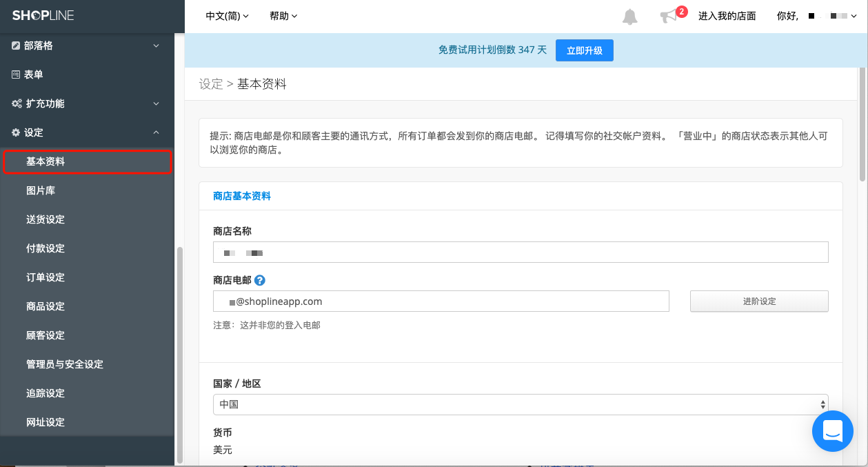Open the 中文(简) language dropdown
Screen dimensions: 868x467
(227, 16)
